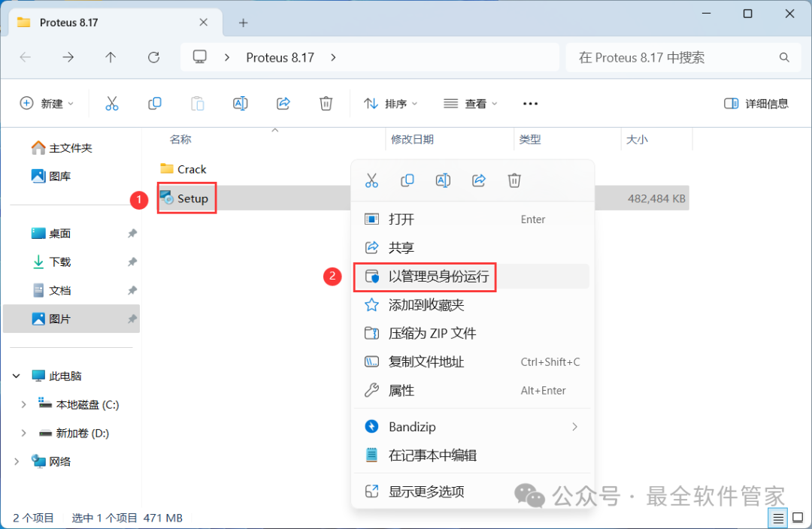Toggle the 详细信息 details pane

pyautogui.click(x=756, y=104)
